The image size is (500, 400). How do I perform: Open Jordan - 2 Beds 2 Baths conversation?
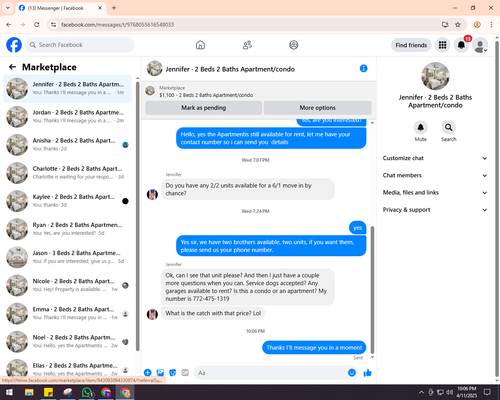pos(67,117)
